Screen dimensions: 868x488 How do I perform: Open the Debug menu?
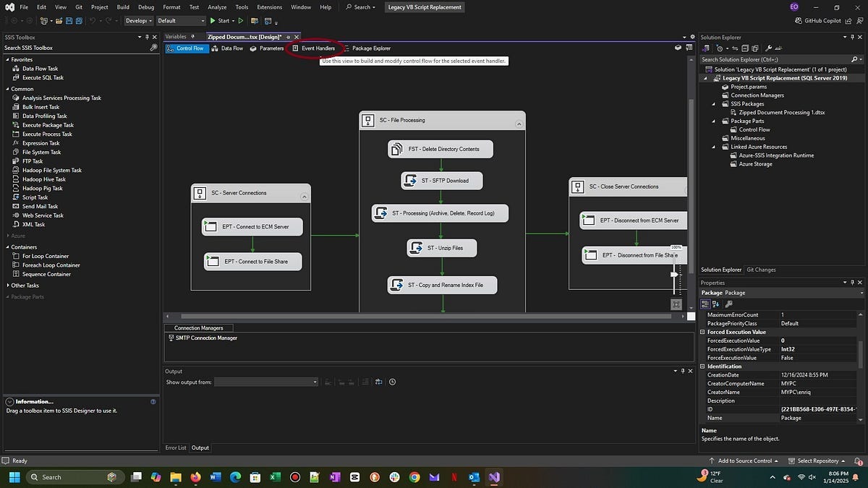coord(145,7)
